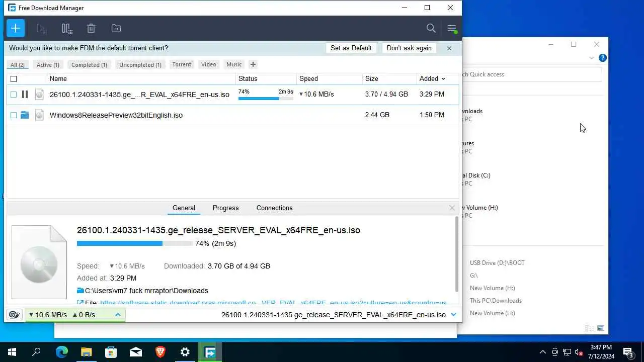The width and height of the screenshot is (644, 362).
Task: Open Settings gear from the taskbar
Action: point(185,352)
